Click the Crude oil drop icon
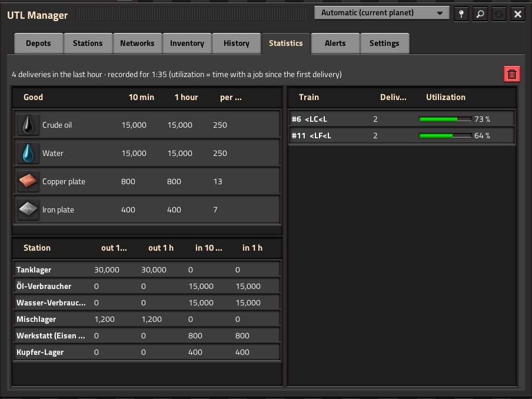 click(x=28, y=125)
